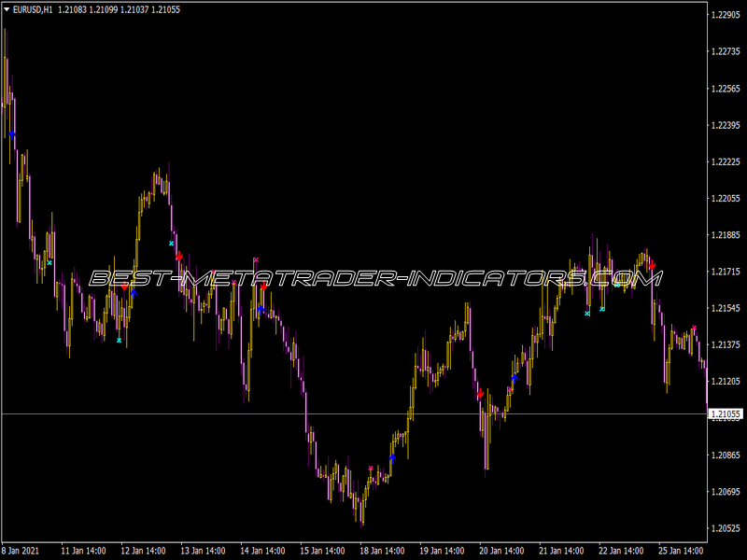Click the horizontal bid price line
The image size is (747, 560).
pyautogui.click(x=355, y=413)
